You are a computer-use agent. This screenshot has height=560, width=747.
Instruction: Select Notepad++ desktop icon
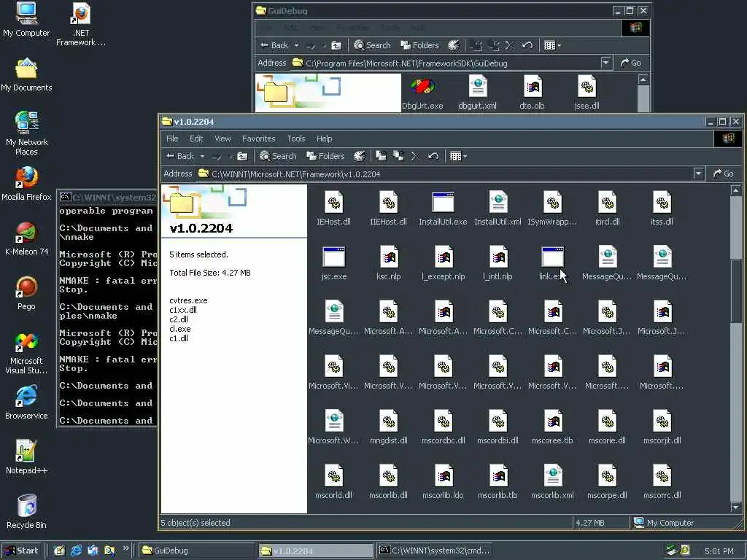(26, 457)
